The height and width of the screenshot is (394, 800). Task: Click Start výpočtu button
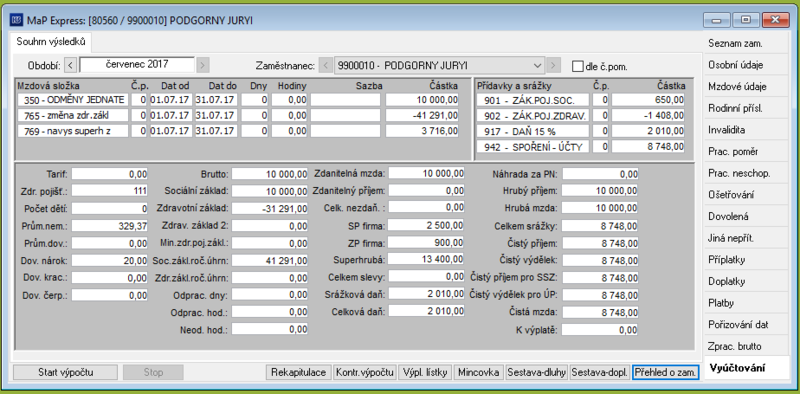click(65, 372)
